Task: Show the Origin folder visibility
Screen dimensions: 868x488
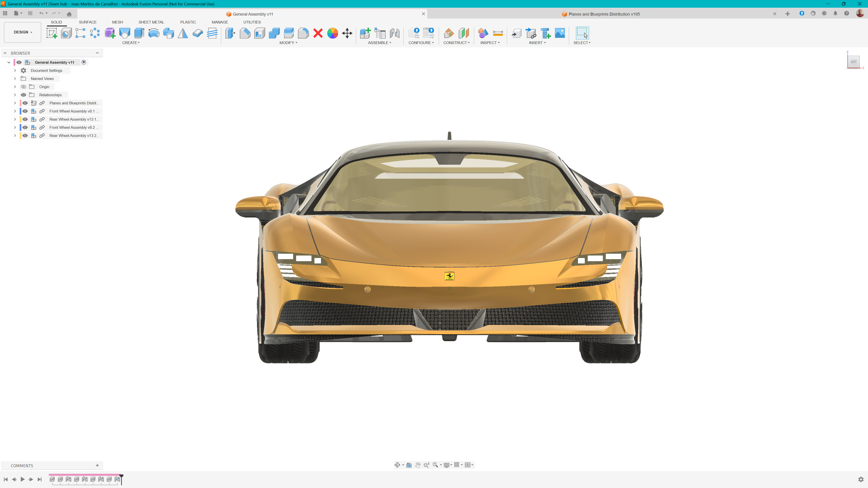Action: [x=24, y=87]
